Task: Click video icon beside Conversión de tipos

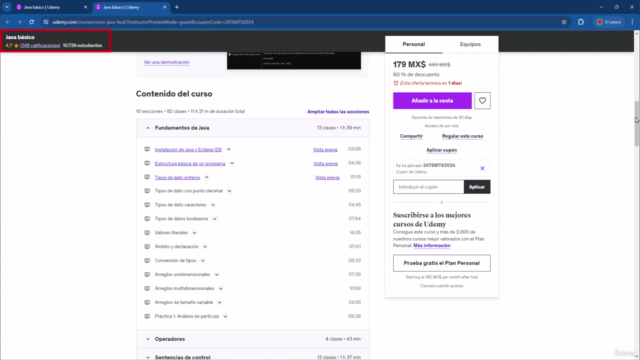Action: pyautogui.click(x=147, y=260)
